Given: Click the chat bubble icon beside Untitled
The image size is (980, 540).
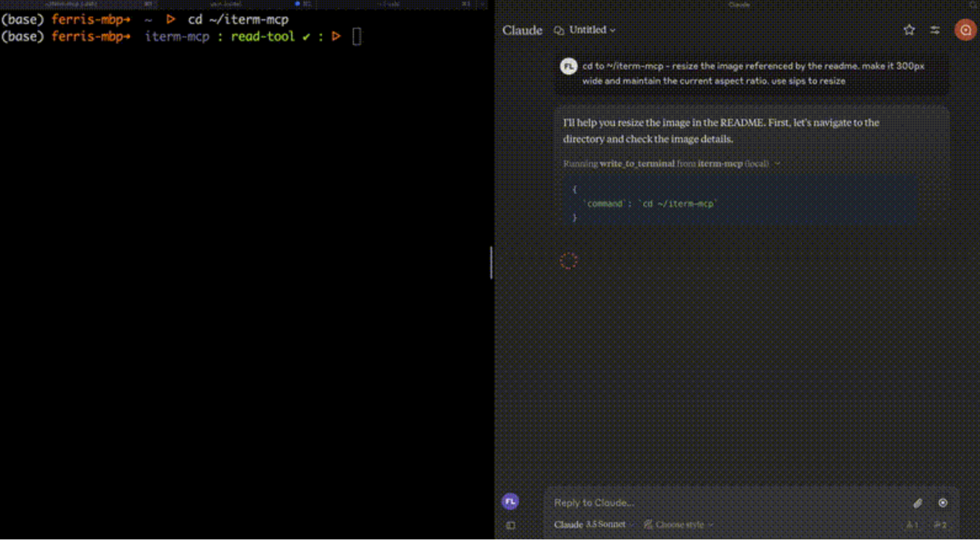Looking at the screenshot, I should 558,30.
